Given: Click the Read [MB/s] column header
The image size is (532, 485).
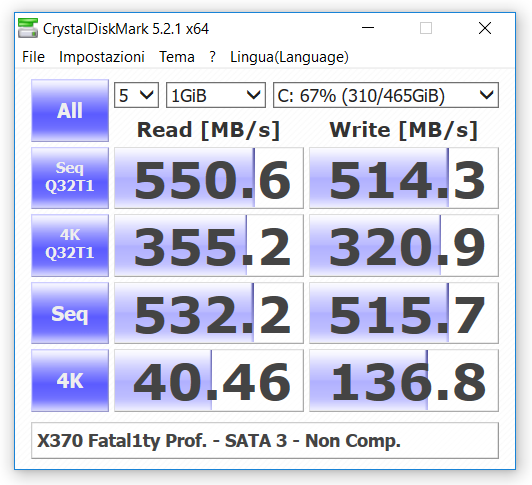Looking at the screenshot, I should click(x=208, y=130).
